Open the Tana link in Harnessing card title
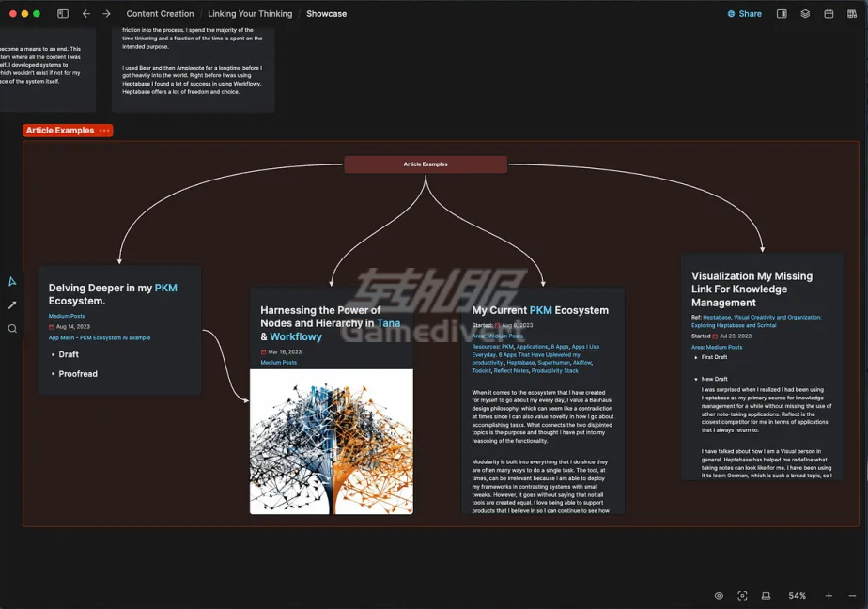This screenshot has height=609, width=868. coord(389,323)
